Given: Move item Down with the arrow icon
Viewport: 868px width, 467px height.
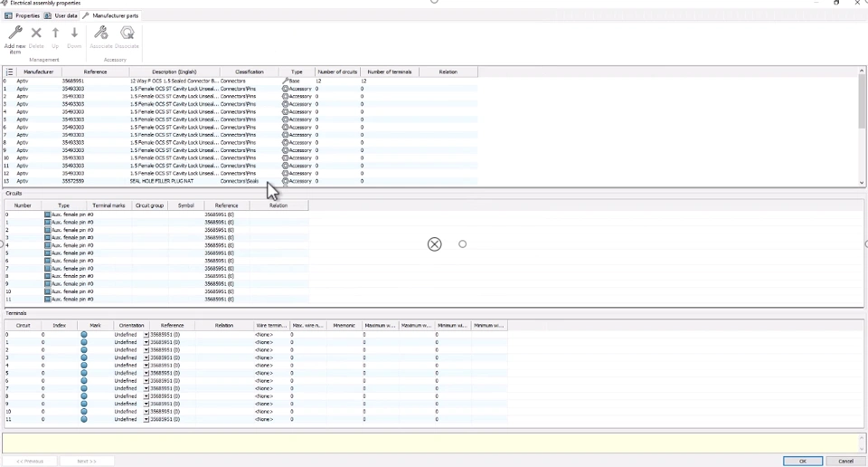Looking at the screenshot, I should click(x=74, y=33).
